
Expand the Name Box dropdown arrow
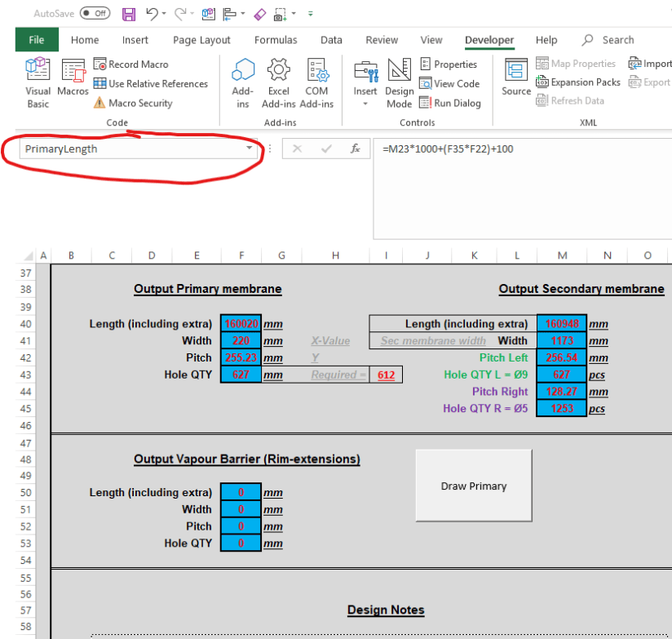click(x=249, y=149)
